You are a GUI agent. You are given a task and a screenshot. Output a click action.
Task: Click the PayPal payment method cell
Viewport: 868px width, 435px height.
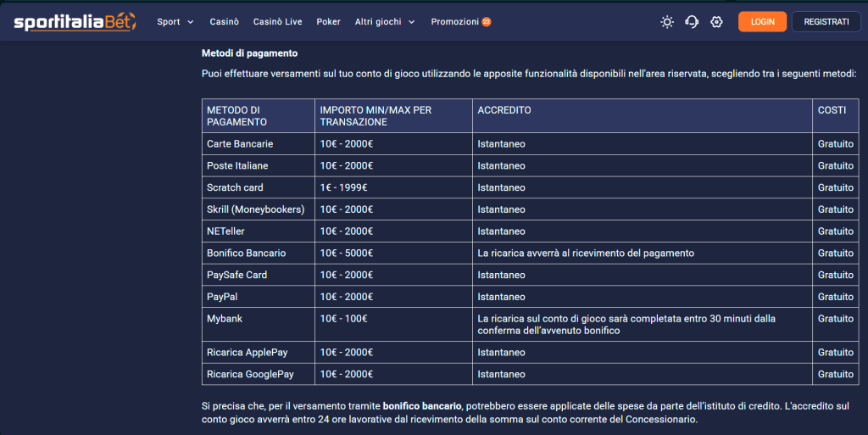(x=222, y=297)
